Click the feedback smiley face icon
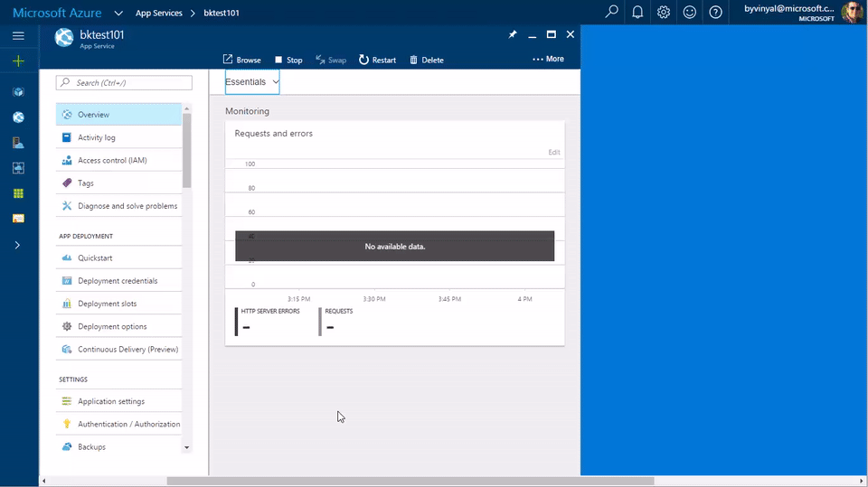 [690, 13]
